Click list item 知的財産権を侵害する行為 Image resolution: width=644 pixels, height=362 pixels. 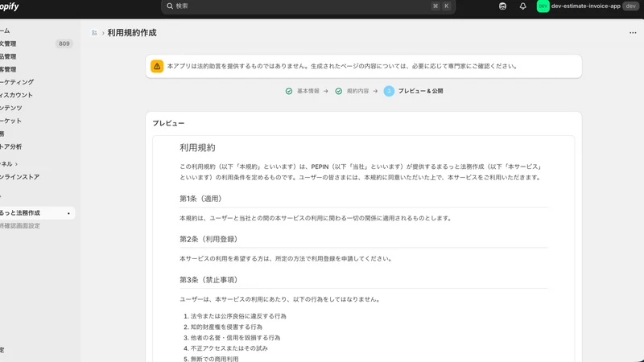(x=226, y=327)
